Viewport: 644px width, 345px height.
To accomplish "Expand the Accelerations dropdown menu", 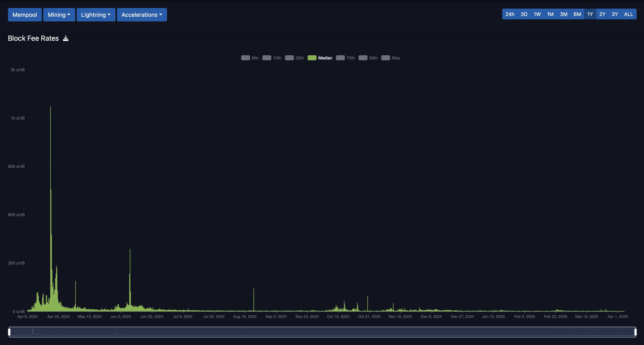I will click(142, 15).
